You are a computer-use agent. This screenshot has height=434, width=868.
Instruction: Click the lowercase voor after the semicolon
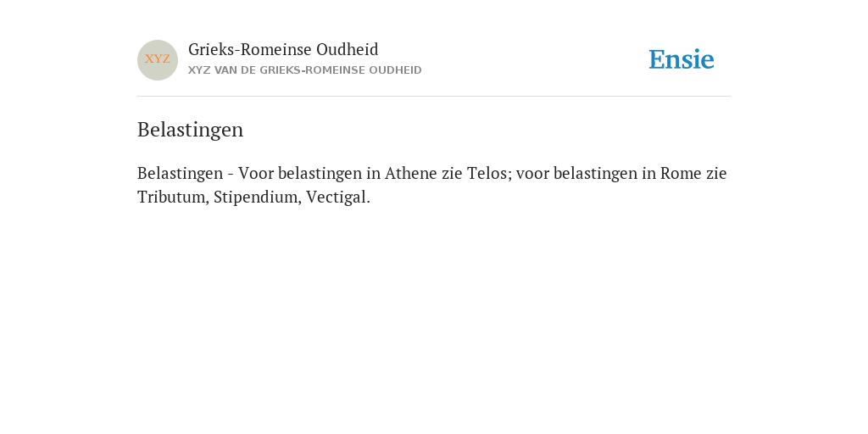click(x=532, y=174)
